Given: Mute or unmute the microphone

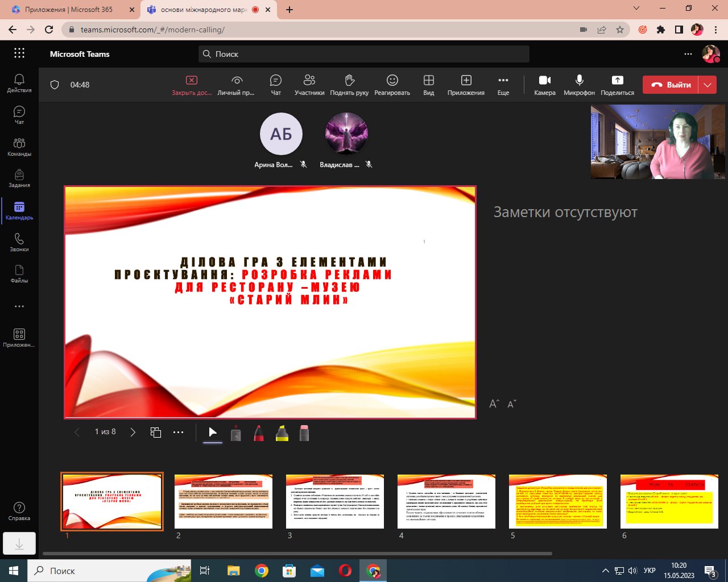Looking at the screenshot, I should [x=579, y=85].
